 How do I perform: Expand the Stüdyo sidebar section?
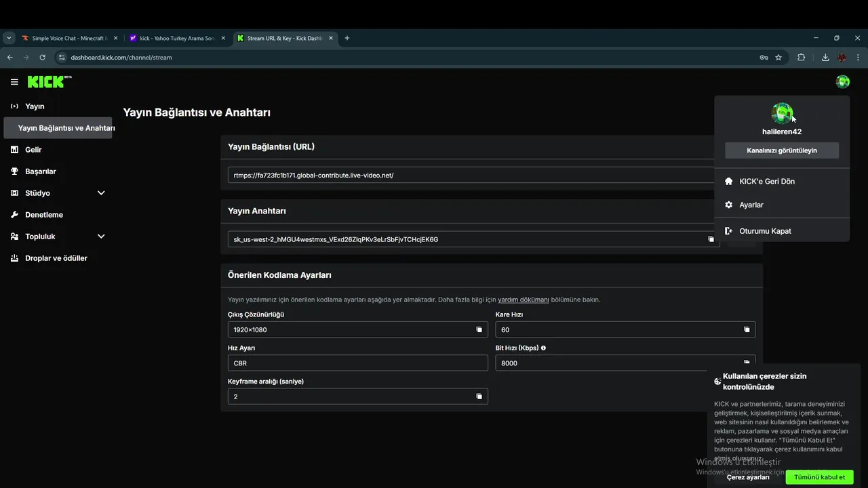pyautogui.click(x=101, y=193)
